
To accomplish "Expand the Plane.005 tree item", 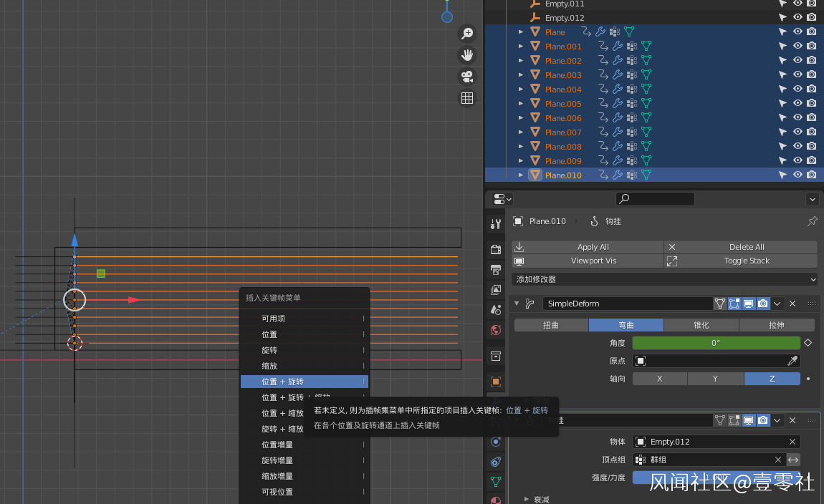I will (x=521, y=104).
